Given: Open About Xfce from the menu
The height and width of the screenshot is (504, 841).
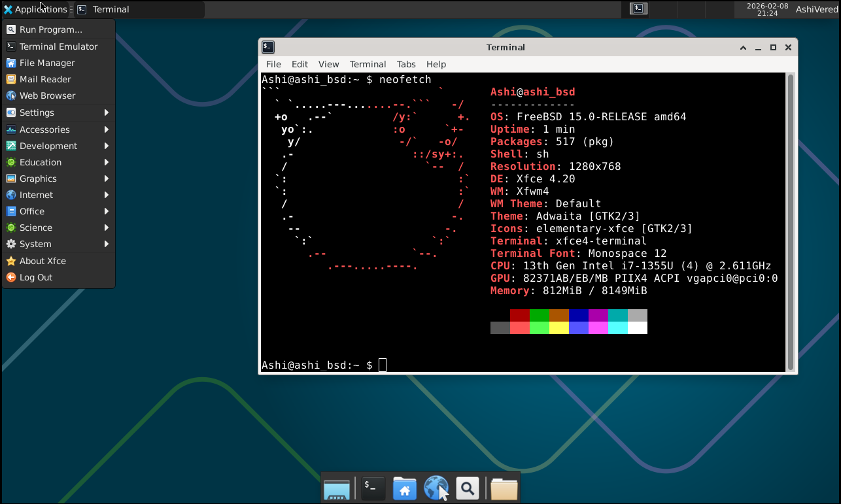Looking at the screenshot, I should (43, 261).
